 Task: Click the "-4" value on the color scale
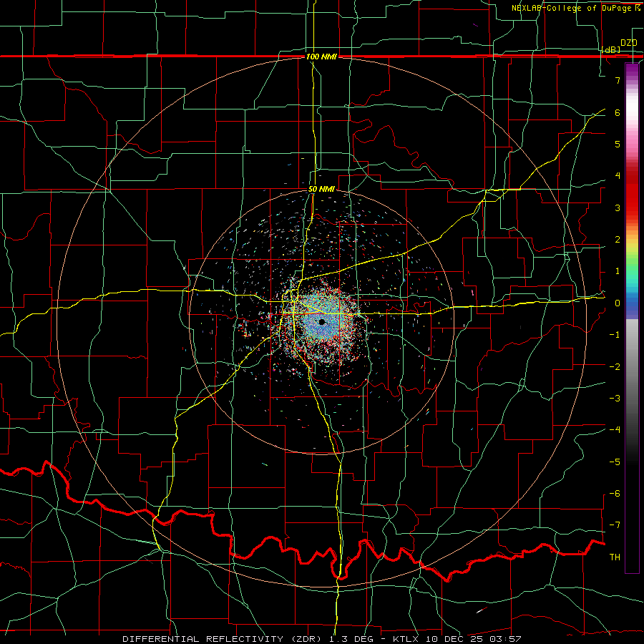615,430
